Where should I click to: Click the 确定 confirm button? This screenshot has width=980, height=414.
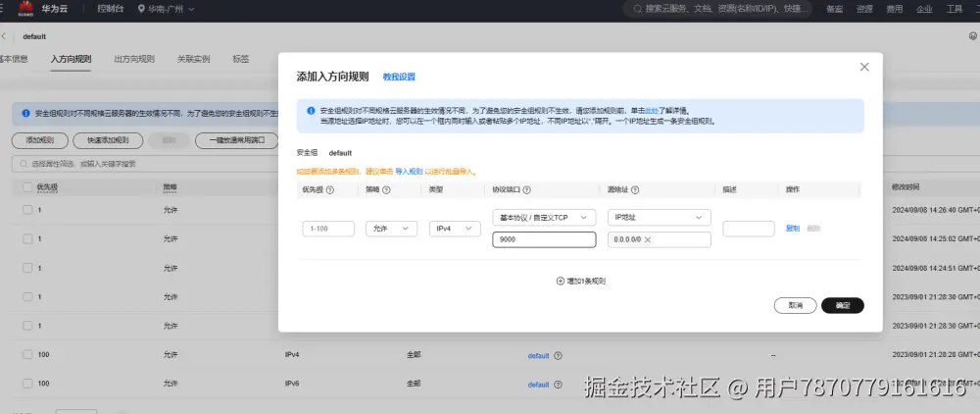843,306
